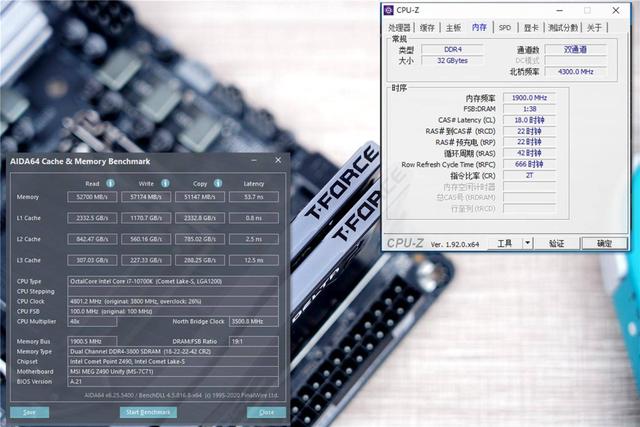Click the Close button in AIDA64
This screenshot has width=640, height=427.
(267, 412)
